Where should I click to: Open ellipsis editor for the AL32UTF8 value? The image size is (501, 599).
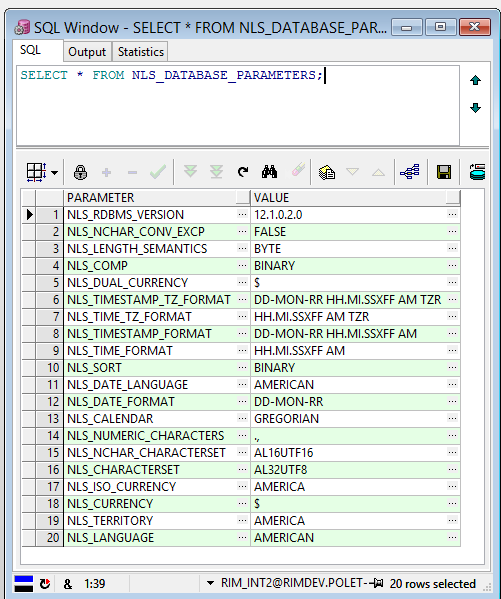coord(452,469)
